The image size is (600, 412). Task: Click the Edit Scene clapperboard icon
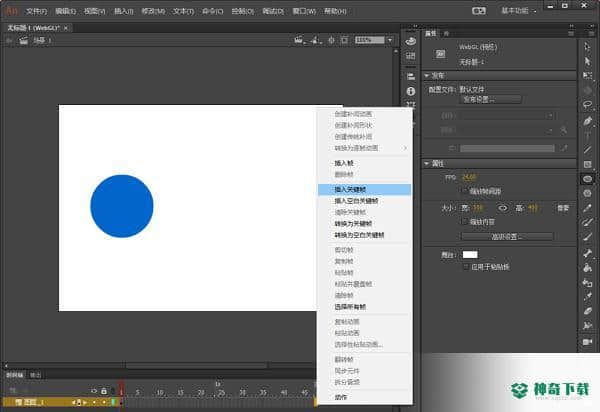pyautogui.click(x=299, y=40)
